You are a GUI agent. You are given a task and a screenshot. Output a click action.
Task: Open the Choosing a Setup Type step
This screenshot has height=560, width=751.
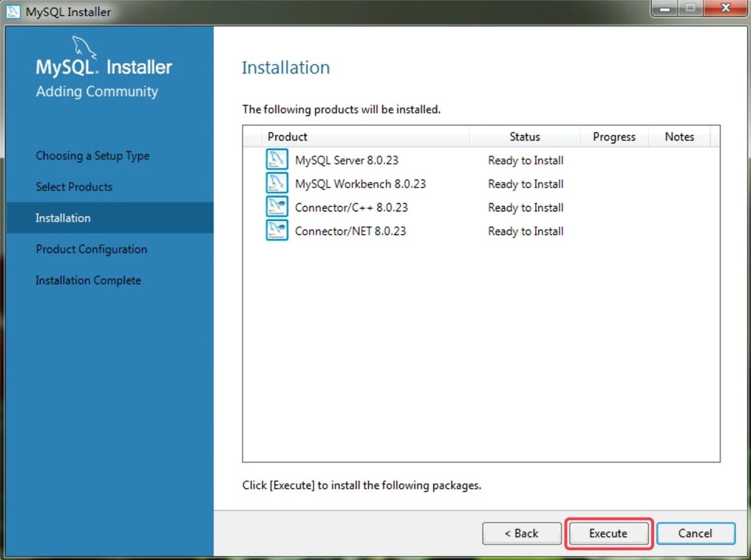(93, 155)
